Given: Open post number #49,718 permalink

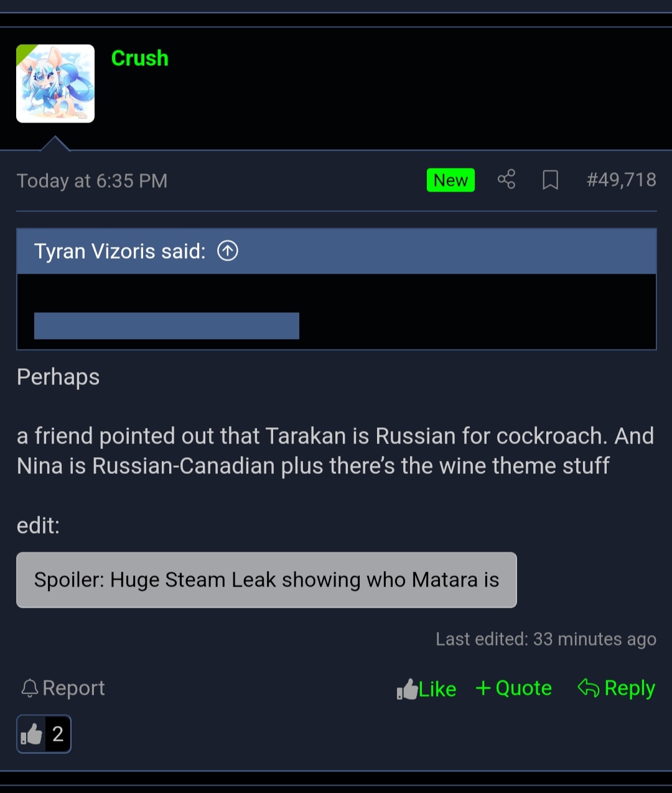Looking at the screenshot, I should (x=621, y=180).
